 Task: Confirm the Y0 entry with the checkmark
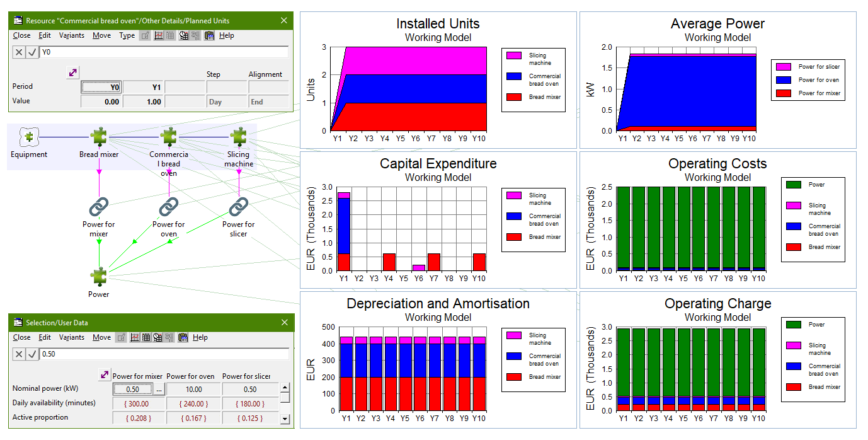tap(32, 52)
